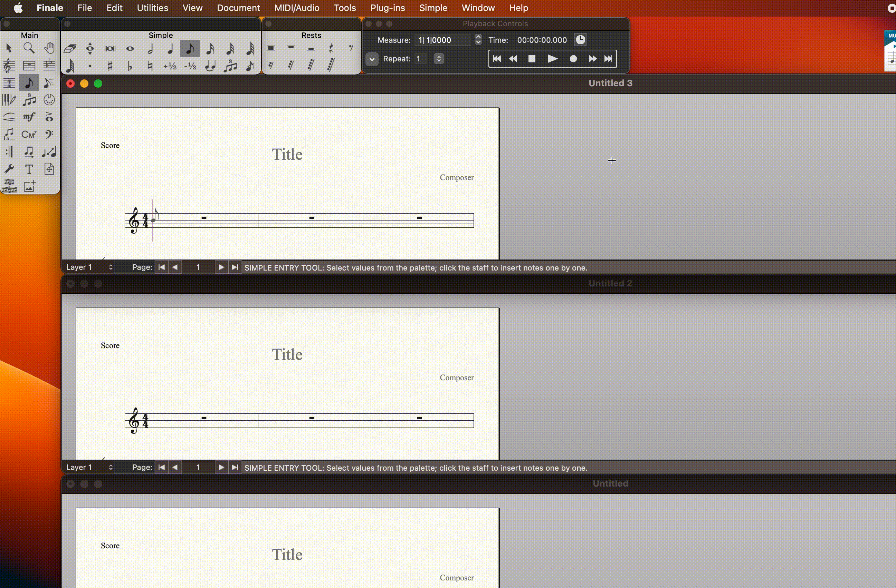Viewport: 896px width, 588px height.
Task: Click the Repeat count stepper
Action: pyautogui.click(x=439, y=59)
